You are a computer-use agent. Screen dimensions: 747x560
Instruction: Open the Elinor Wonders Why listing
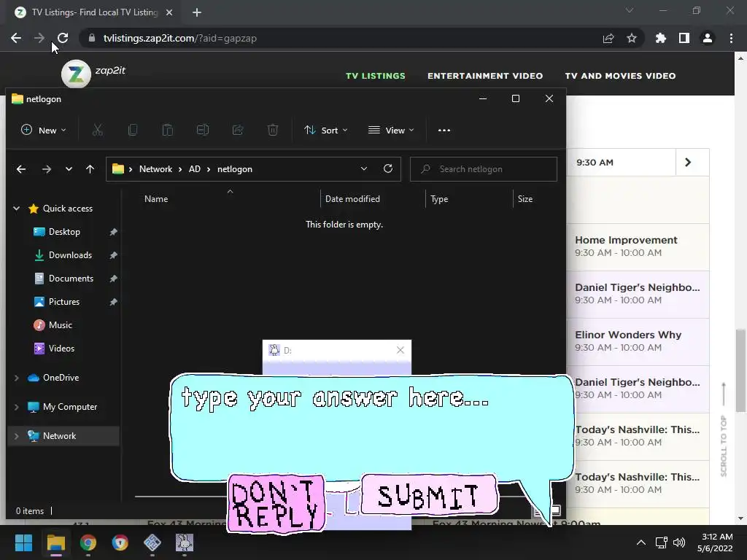pos(638,341)
